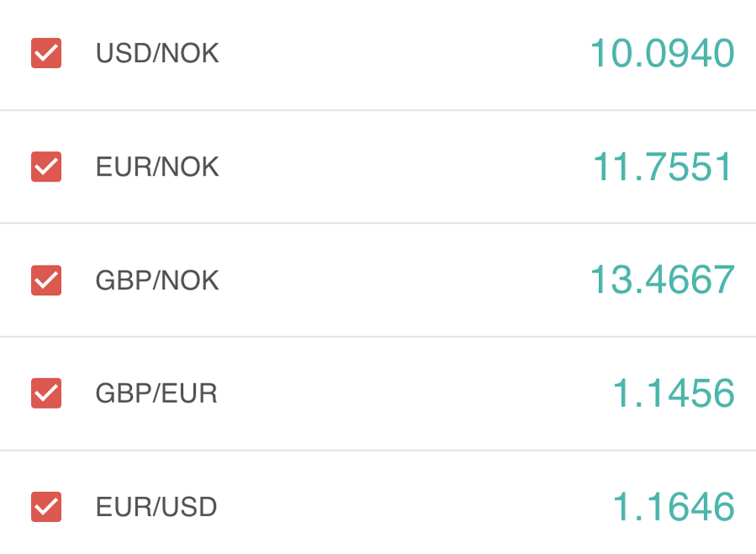Screen dimensions: 756x554
Task: Select the GBP/EUR pair name
Action: (156, 393)
